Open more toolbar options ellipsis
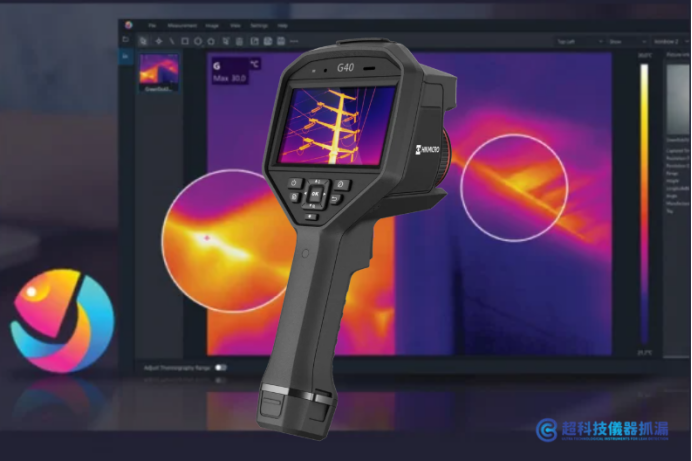 (x=294, y=41)
